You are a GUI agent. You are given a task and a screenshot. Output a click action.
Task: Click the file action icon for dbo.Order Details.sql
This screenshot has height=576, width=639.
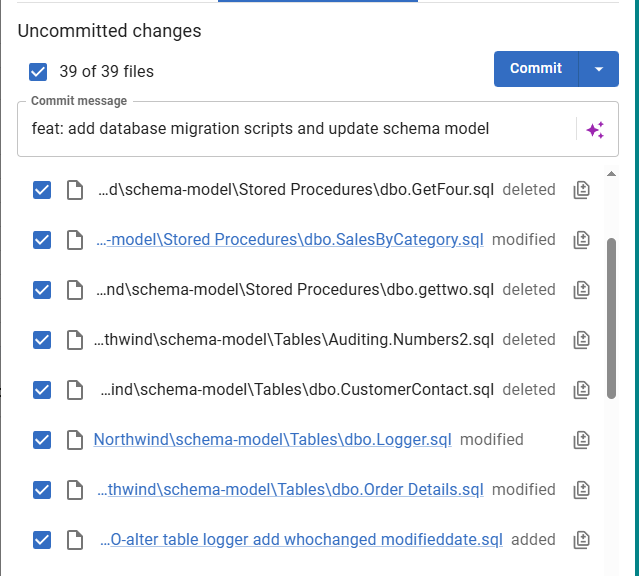pyautogui.click(x=581, y=489)
